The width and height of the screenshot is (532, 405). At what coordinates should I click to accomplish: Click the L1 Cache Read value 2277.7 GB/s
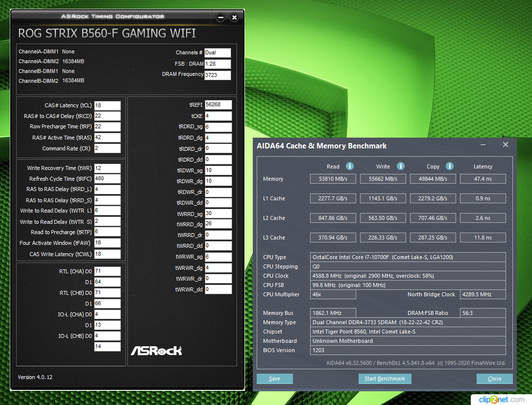click(333, 198)
